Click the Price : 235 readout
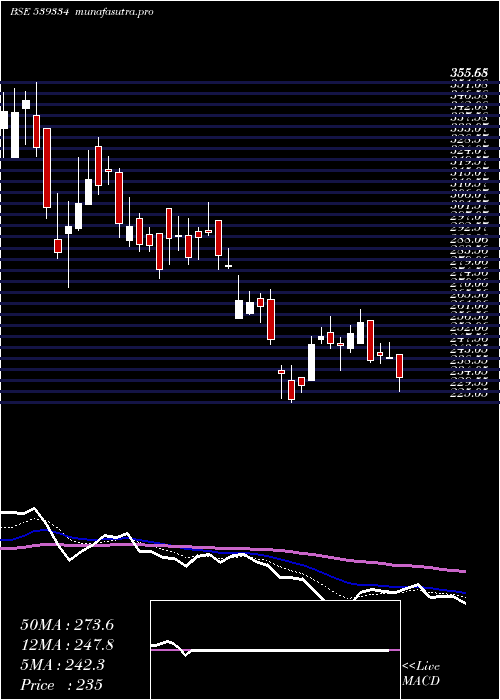The image size is (500, 700). click(x=61, y=684)
